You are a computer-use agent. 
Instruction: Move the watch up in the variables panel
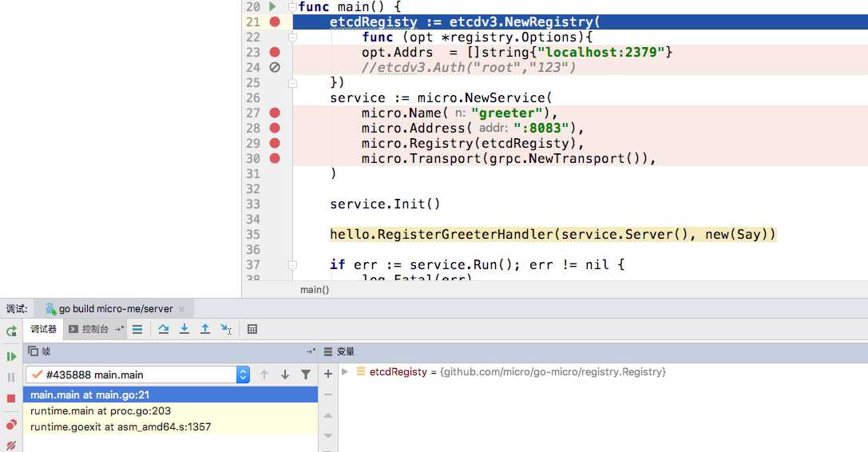328,415
